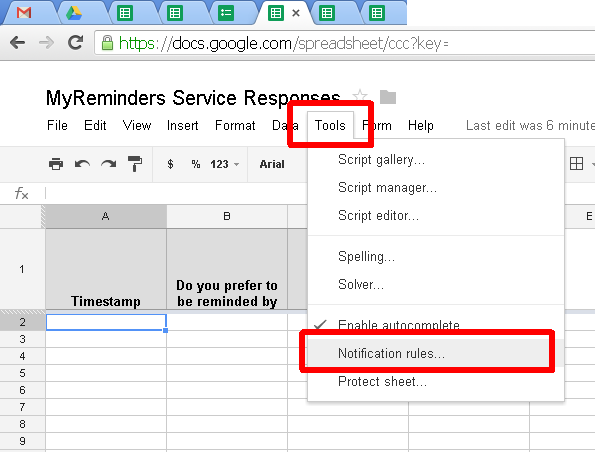The width and height of the screenshot is (595, 452).
Task: Select row 2 header
Action: coord(22,322)
